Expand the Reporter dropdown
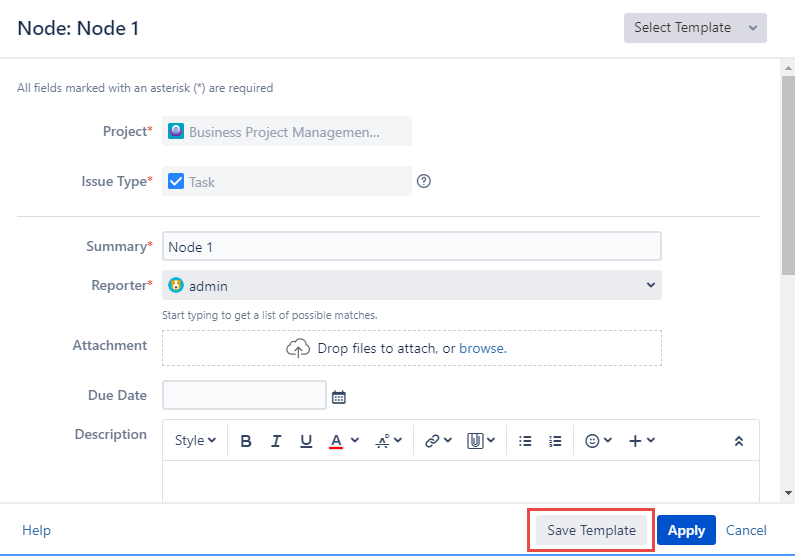 pos(651,286)
